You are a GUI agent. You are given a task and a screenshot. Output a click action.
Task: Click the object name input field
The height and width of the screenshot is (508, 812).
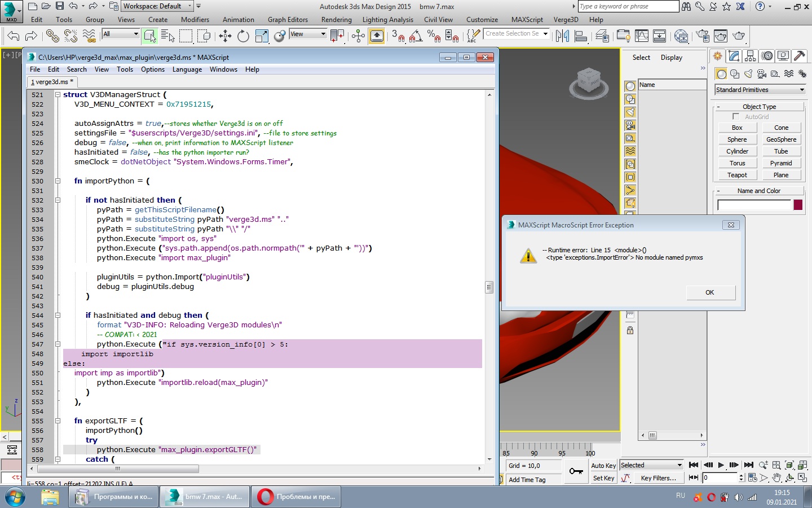pos(754,205)
